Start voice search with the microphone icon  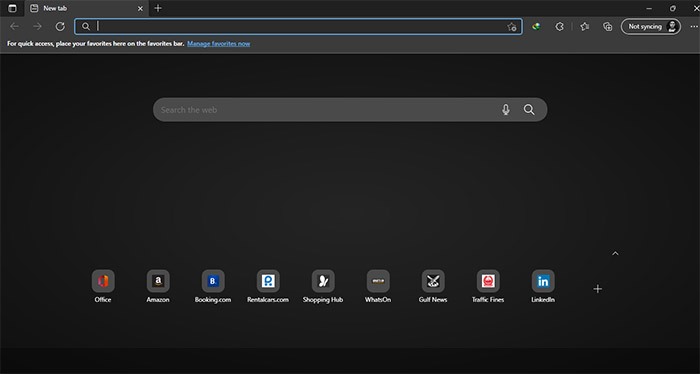tap(505, 110)
